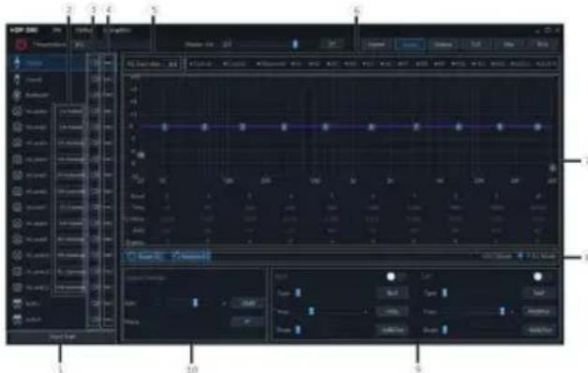Click the HPF Slope value button

click(x=392, y=330)
